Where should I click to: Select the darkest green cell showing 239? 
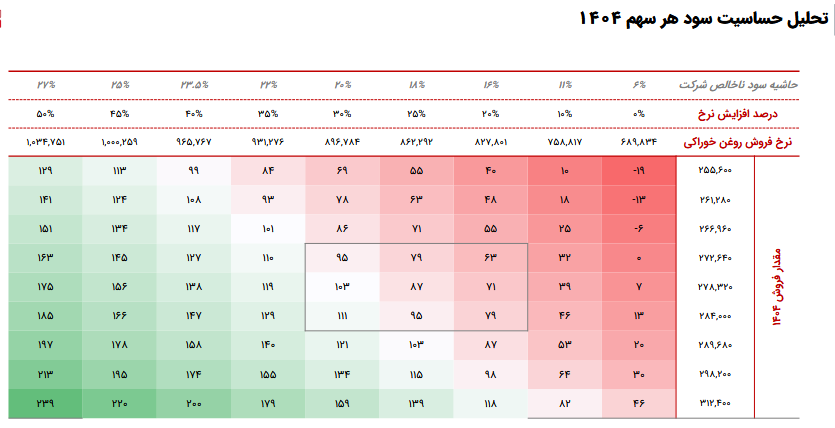(x=45, y=403)
